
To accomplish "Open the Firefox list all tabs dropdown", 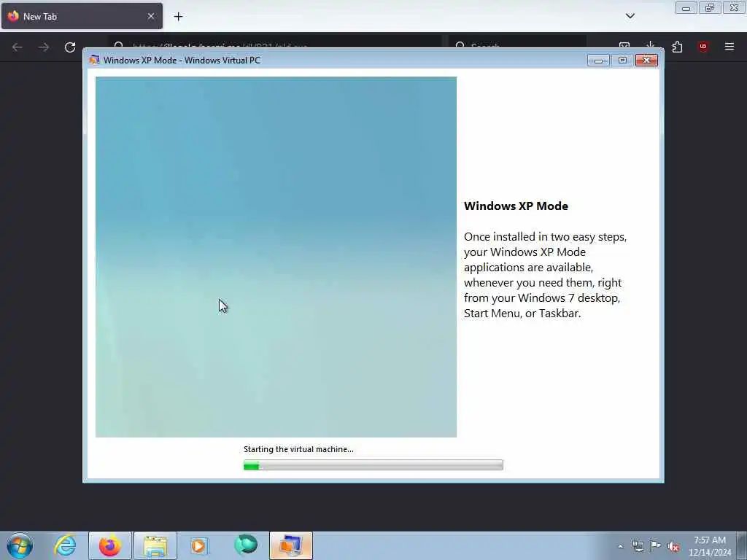I will [630, 16].
